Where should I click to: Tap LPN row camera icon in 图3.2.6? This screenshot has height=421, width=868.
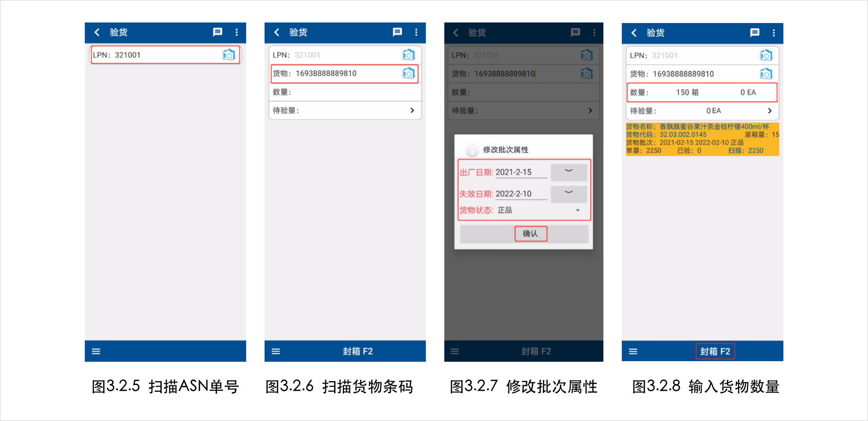409,55
